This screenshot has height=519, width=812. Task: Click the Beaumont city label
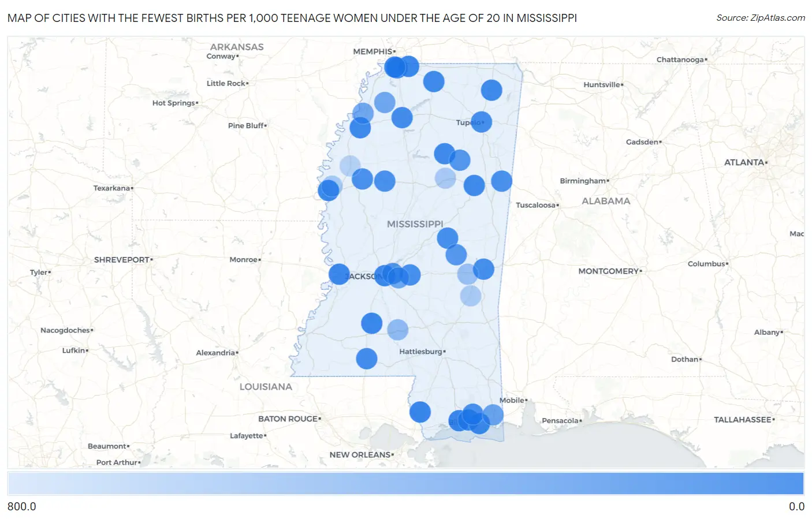tap(107, 446)
